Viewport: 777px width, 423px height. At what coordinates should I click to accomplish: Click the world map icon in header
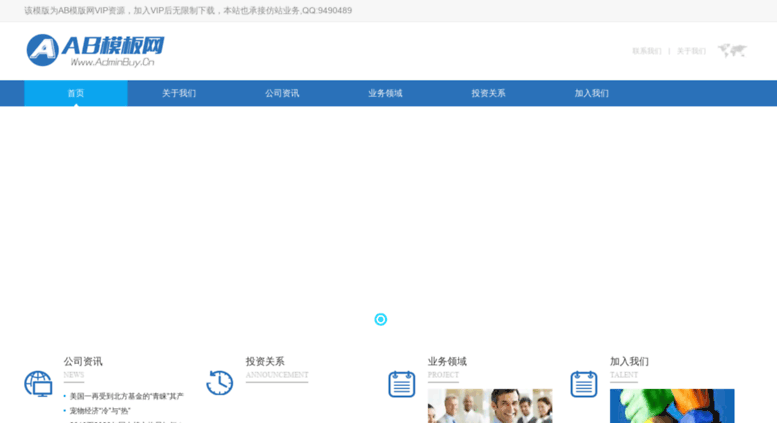[x=732, y=51]
